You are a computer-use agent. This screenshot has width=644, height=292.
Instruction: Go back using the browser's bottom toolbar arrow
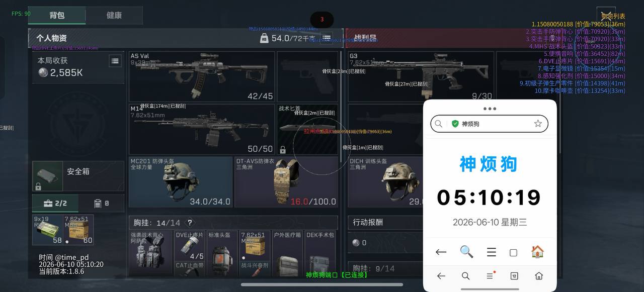[x=441, y=276]
